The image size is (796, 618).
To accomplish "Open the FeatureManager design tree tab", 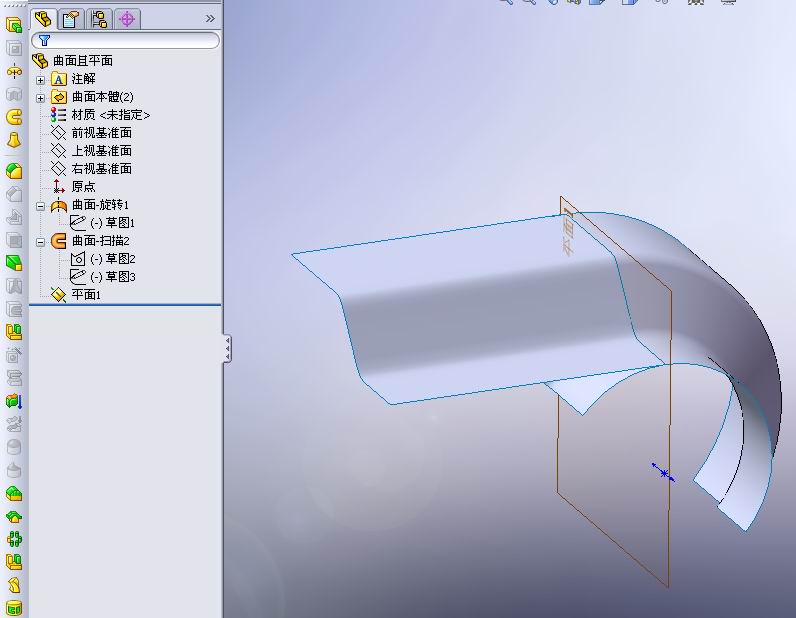I will pyautogui.click(x=43, y=19).
